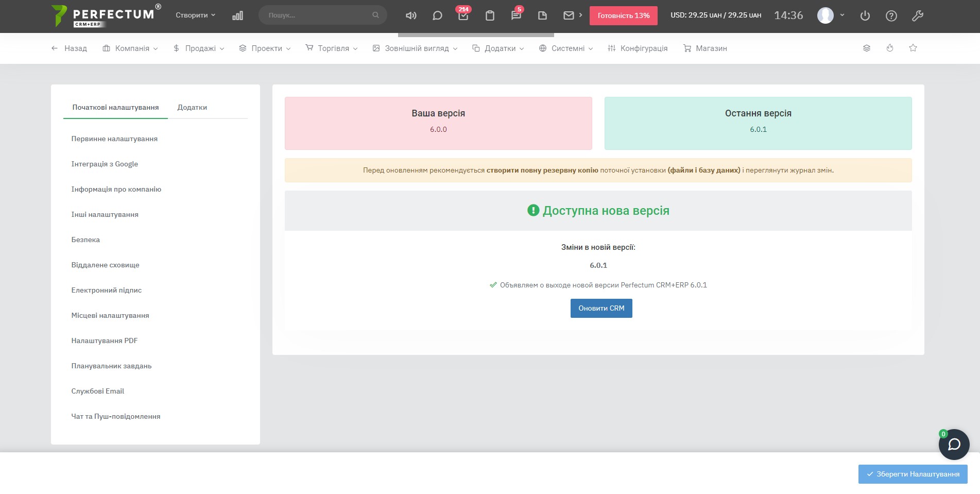Open messages icon with 5 badge
980x494 pixels.
pos(516,15)
